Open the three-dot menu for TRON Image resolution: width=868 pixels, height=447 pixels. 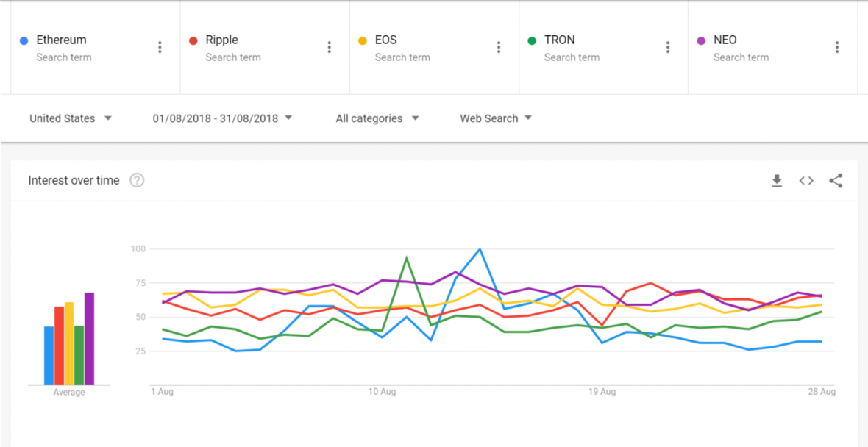tap(667, 48)
